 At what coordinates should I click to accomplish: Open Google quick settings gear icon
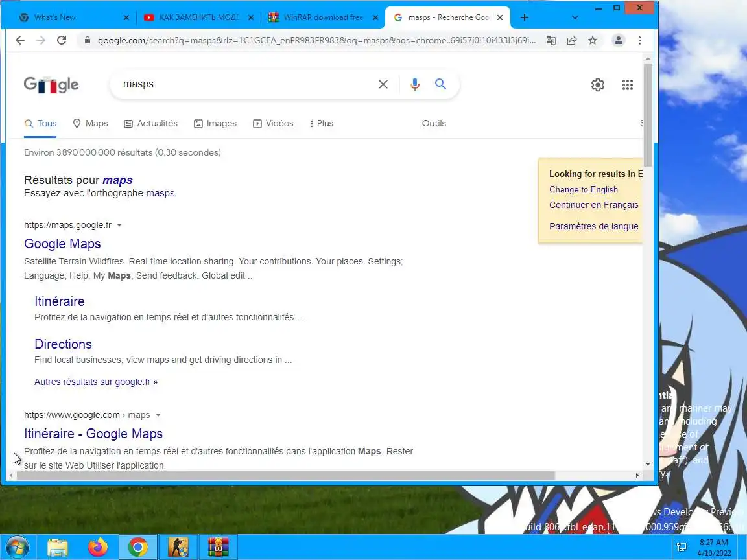click(x=597, y=85)
